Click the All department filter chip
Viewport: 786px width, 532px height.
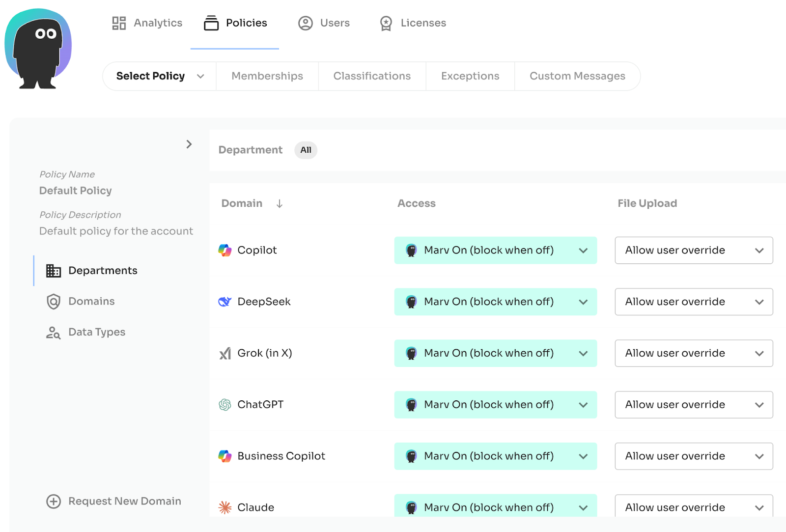click(x=306, y=150)
